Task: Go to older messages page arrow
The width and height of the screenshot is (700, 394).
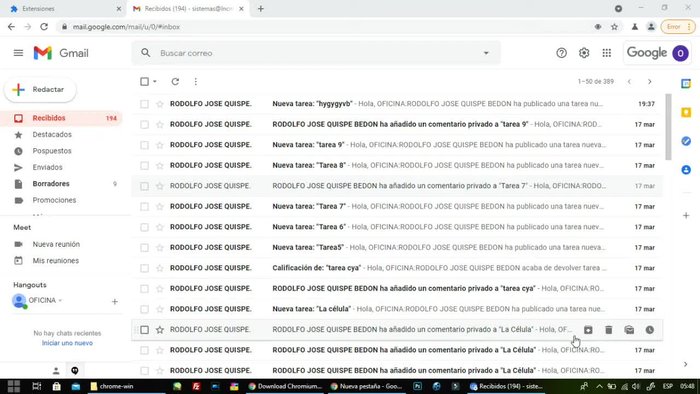Action: 650,82
